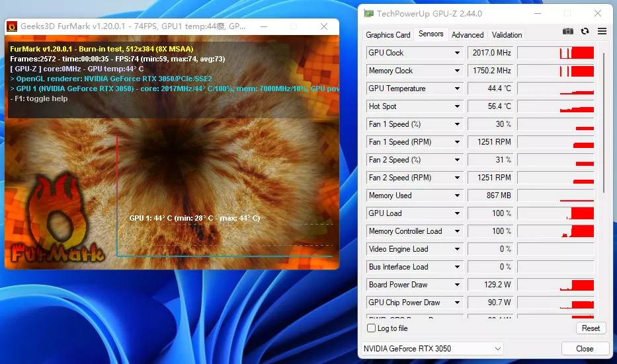This screenshot has height=364, width=617.
Task: Open the Memory Controller Load dropdown
Action: pyautogui.click(x=457, y=231)
